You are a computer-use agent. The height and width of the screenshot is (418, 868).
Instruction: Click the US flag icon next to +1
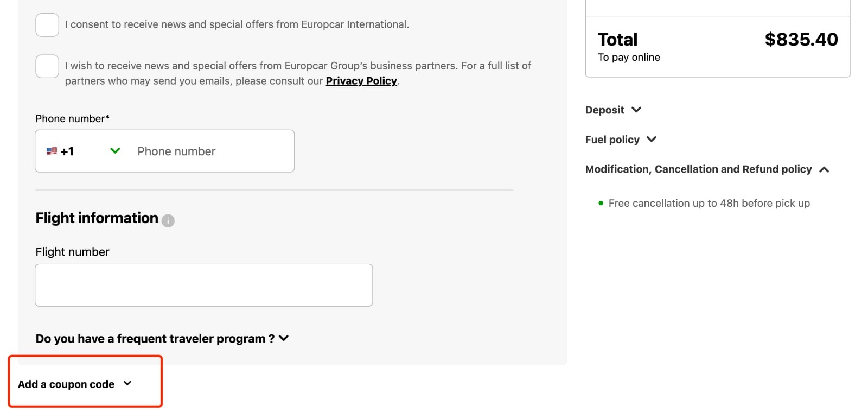(x=52, y=151)
